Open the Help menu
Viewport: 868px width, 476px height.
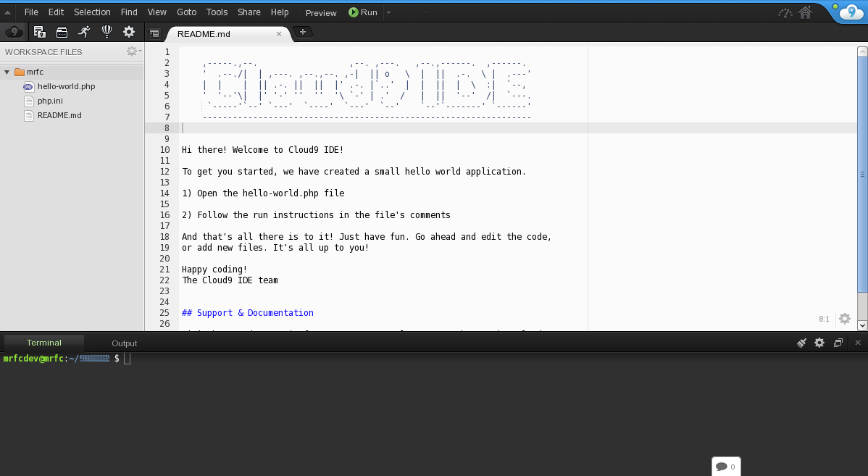(280, 12)
